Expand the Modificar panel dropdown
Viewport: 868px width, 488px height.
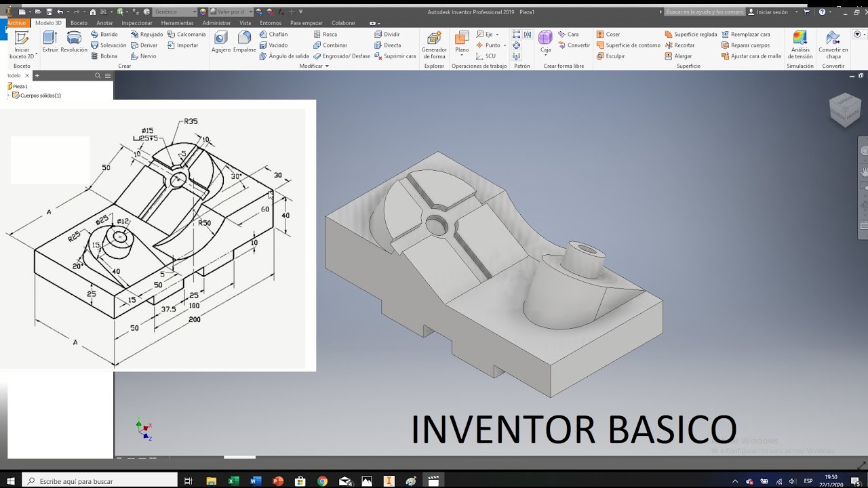pyautogui.click(x=327, y=66)
